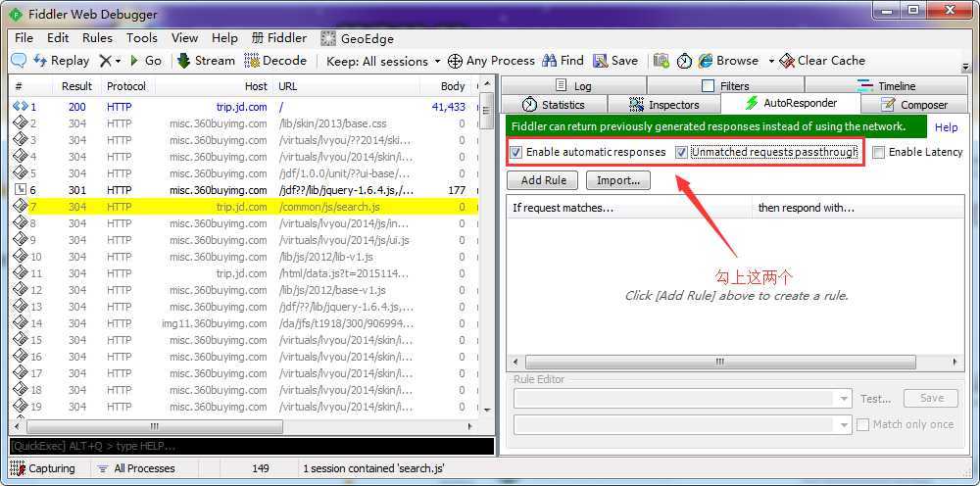Click the timer stopwatch toolbar icon
Viewport: 980px width, 486px height.
(685, 61)
